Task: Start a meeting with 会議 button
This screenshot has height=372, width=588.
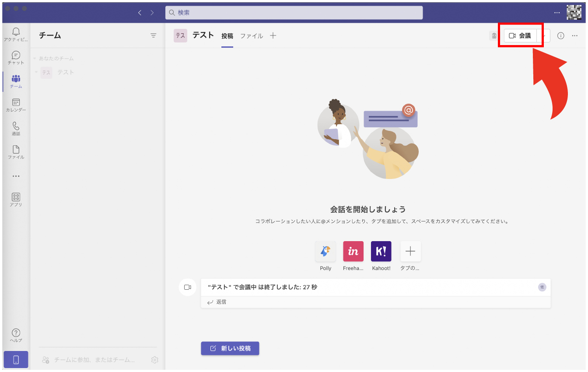Action: point(520,36)
